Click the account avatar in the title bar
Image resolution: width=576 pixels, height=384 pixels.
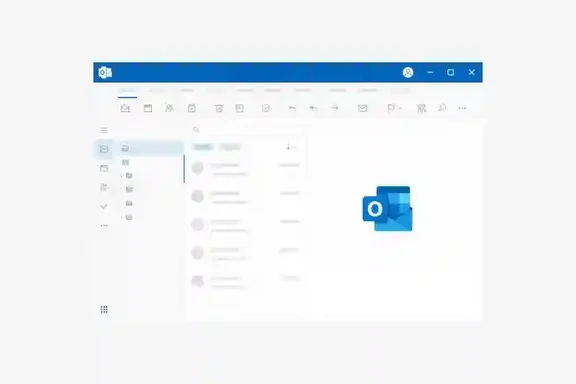click(408, 72)
